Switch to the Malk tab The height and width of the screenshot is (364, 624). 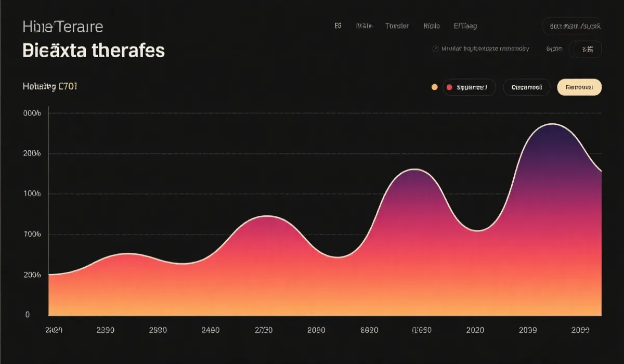(x=364, y=26)
